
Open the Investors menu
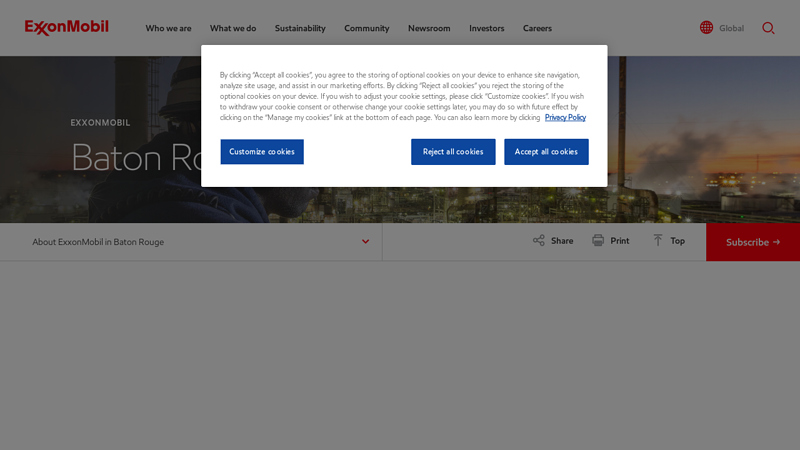coord(487,28)
